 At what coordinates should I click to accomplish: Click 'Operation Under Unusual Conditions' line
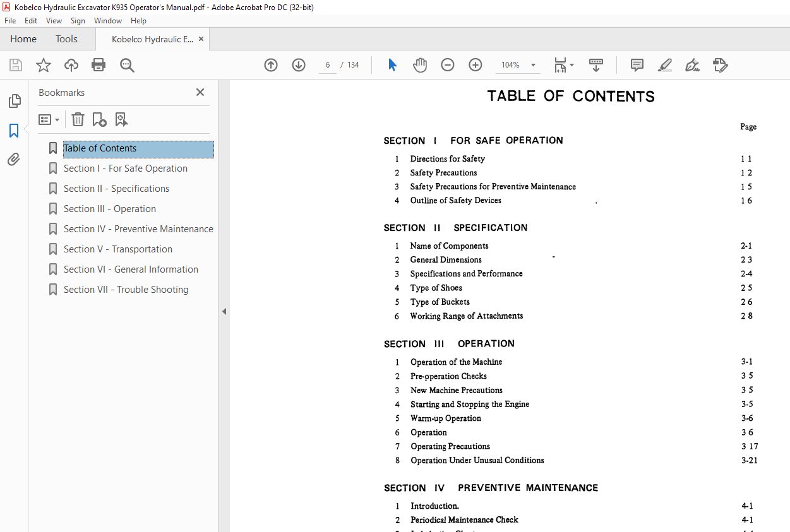tap(477, 461)
